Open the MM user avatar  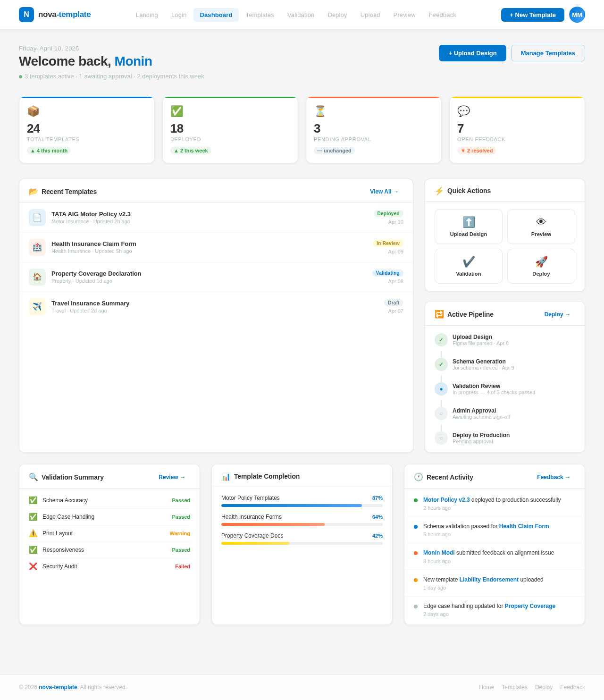coord(577,15)
